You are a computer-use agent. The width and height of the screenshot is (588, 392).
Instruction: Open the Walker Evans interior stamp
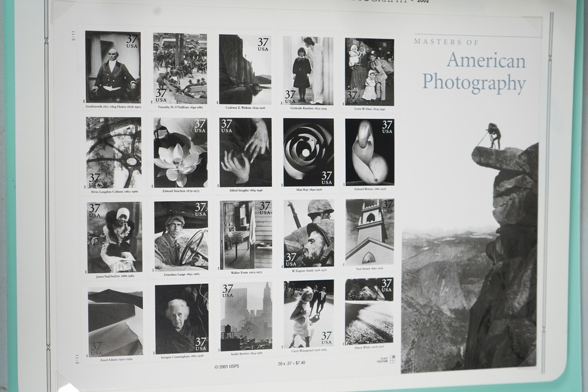coord(246,235)
